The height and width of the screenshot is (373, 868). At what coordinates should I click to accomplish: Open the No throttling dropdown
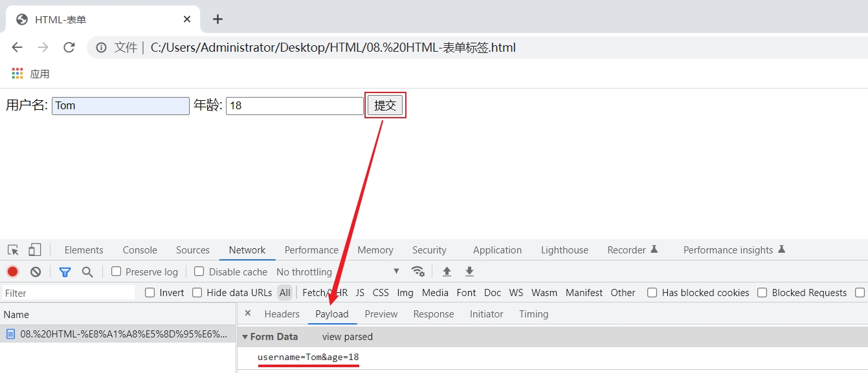pyautogui.click(x=338, y=272)
